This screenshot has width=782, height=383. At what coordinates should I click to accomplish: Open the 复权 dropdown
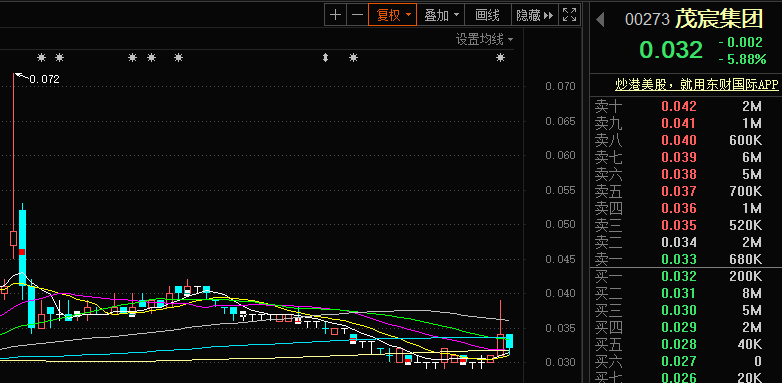point(392,15)
